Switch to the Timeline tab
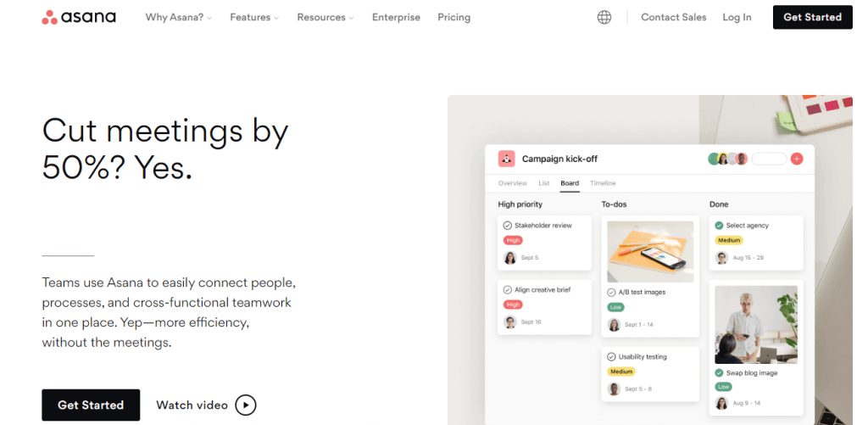This screenshot has width=868, height=425. coord(603,183)
